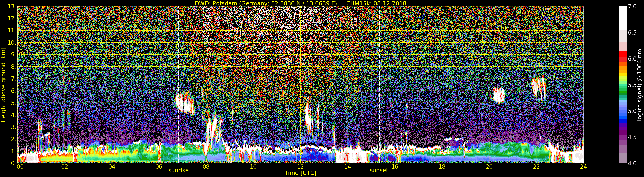
Task: Click the colorbar '6.0' value label
Action: (632, 59)
